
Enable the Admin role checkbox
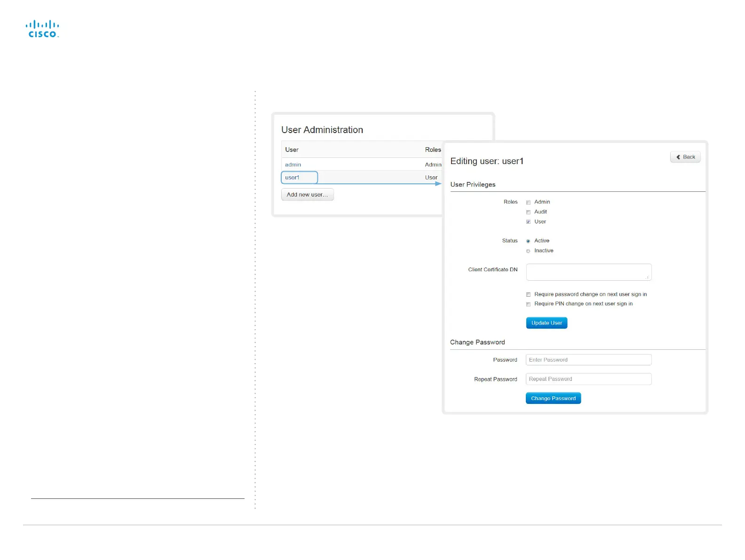tap(528, 202)
